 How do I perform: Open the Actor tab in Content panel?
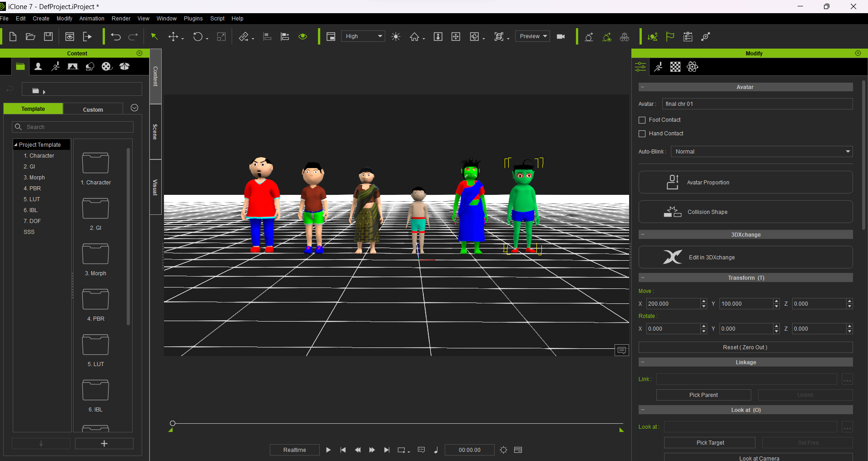39,67
